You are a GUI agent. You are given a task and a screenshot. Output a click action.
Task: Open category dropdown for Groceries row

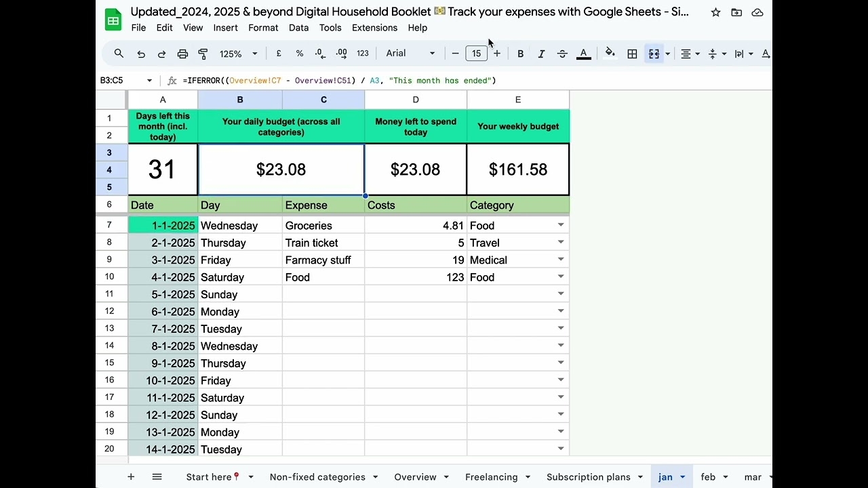tap(561, 225)
